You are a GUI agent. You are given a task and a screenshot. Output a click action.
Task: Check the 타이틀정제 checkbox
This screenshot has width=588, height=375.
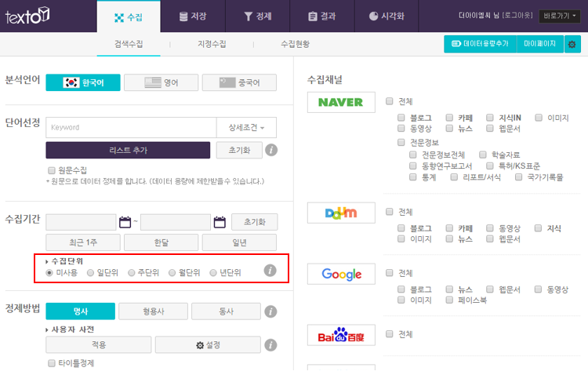click(52, 364)
